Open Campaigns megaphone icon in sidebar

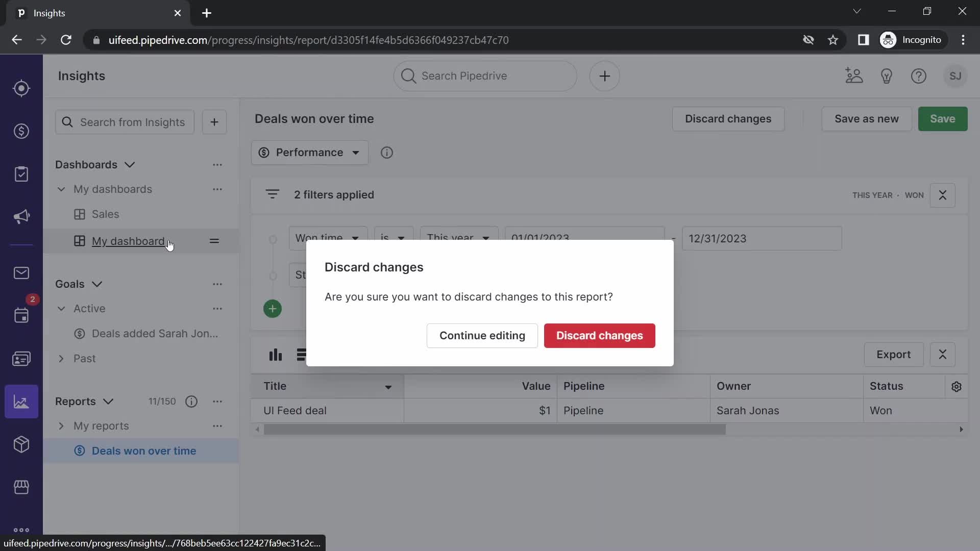point(21,217)
